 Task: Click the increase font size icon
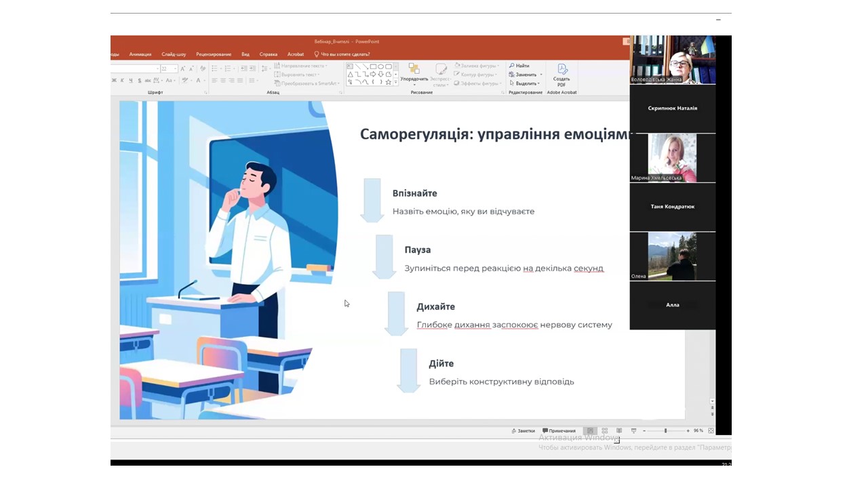[x=183, y=69]
